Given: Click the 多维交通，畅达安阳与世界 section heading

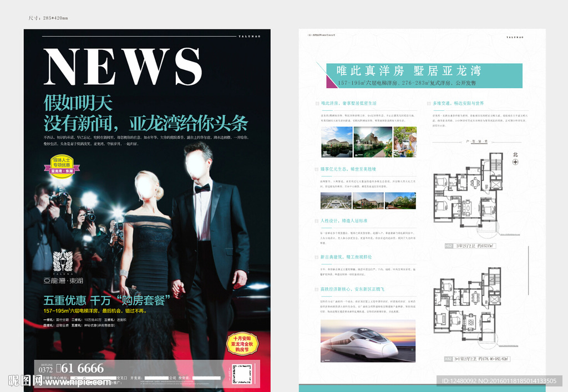Looking at the screenshot, I should 458,103.
